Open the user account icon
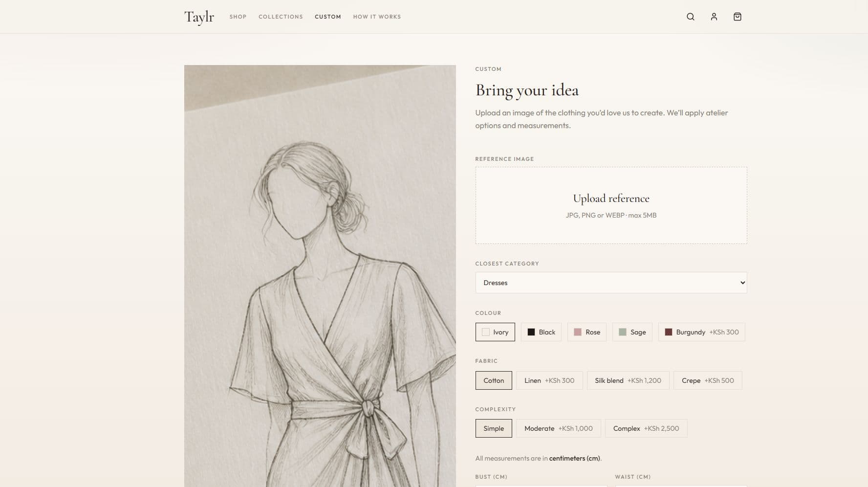868x487 pixels. coord(714,17)
